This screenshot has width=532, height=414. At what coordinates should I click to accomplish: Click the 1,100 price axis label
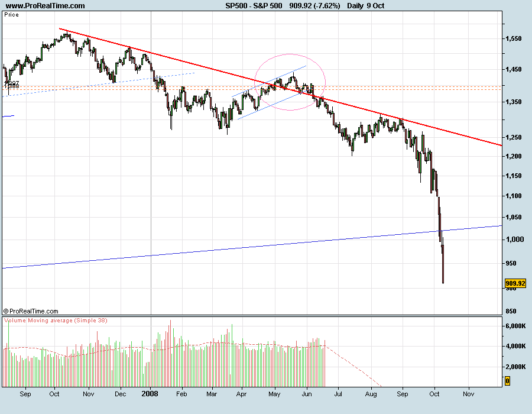[x=513, y=196]
